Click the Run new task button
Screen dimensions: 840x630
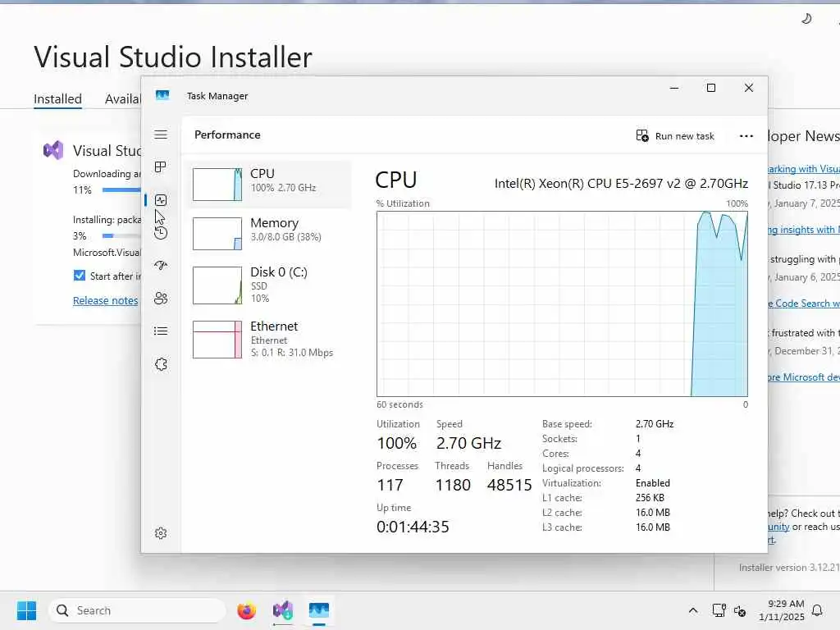675,136
